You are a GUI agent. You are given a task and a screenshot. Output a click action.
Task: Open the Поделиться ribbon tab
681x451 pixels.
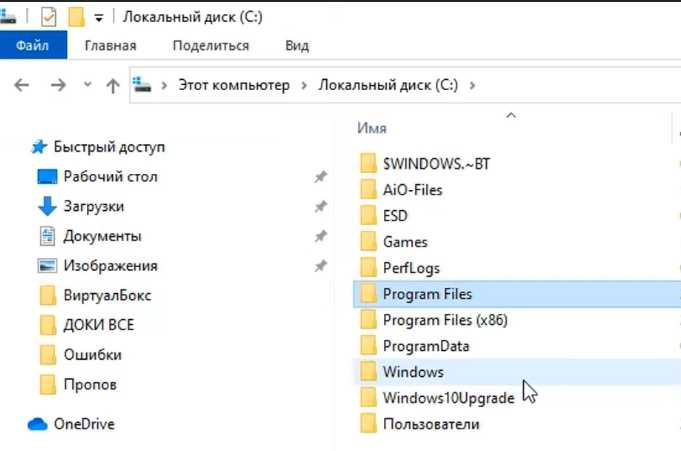coord(211,46)
